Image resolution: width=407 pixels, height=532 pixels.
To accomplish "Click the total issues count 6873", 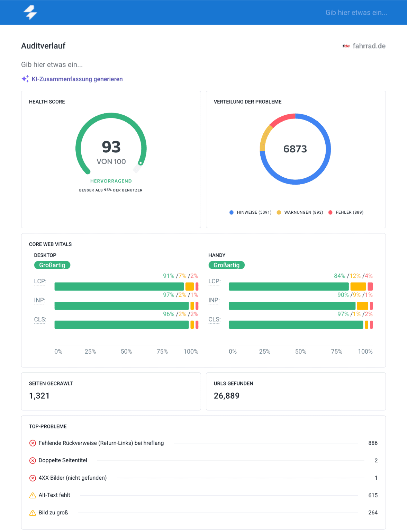I will pyautogui.click(x=295, y=149).
